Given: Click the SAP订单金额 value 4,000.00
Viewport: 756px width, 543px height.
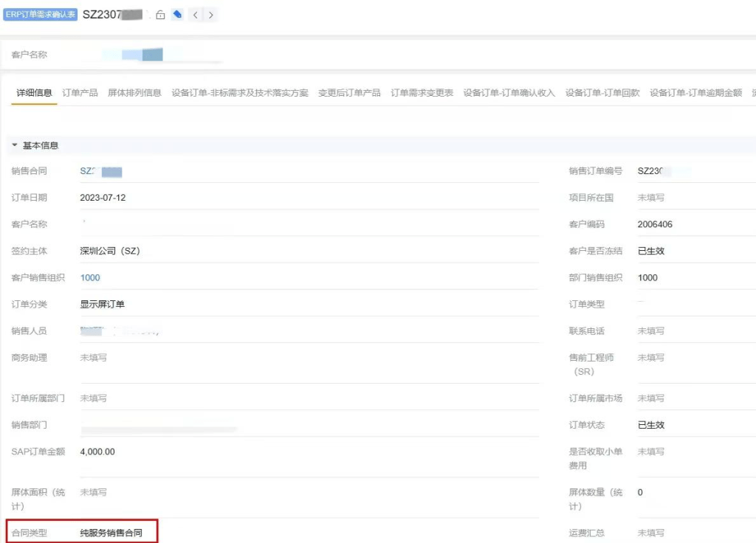Looking at the screenshot, I should pyautogui.click(x=97, y=452).
